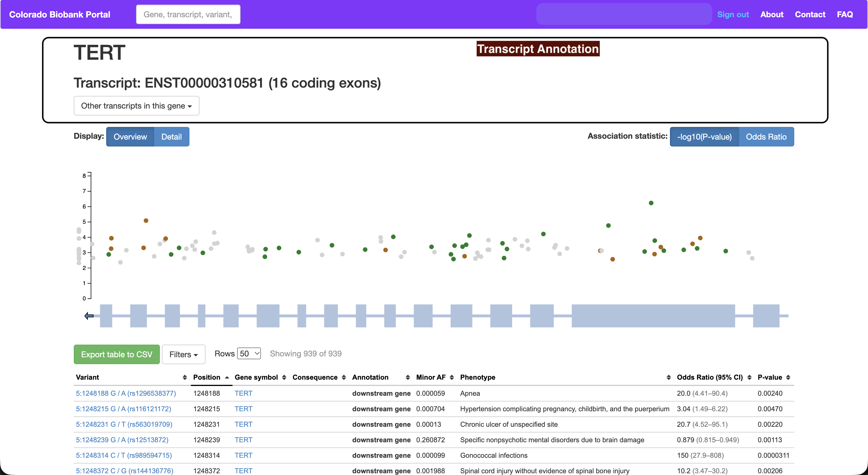Click TERT gene link in Apnea row
This screenshot has width=868, height=475.
(243, 393)
